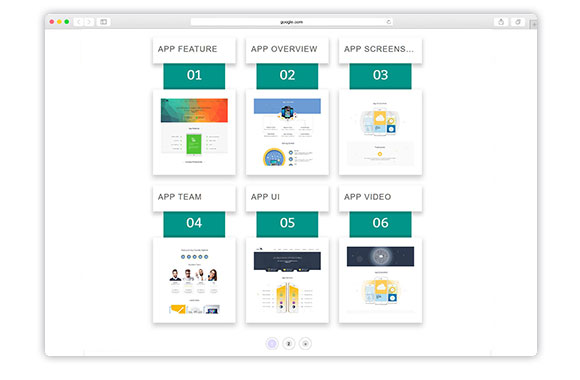This screenshot has height=380, width=580.
Task: Open the APP TEAM heading
Action: point(180,197)
